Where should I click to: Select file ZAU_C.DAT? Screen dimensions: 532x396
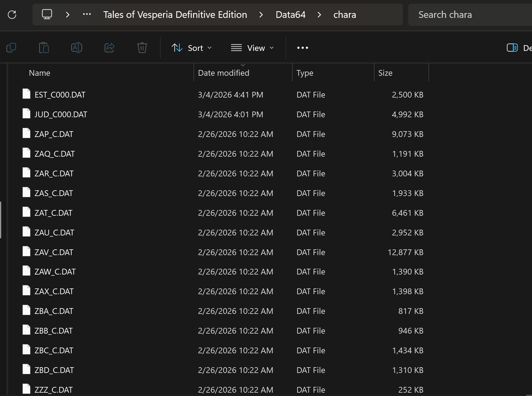(54, 233)
